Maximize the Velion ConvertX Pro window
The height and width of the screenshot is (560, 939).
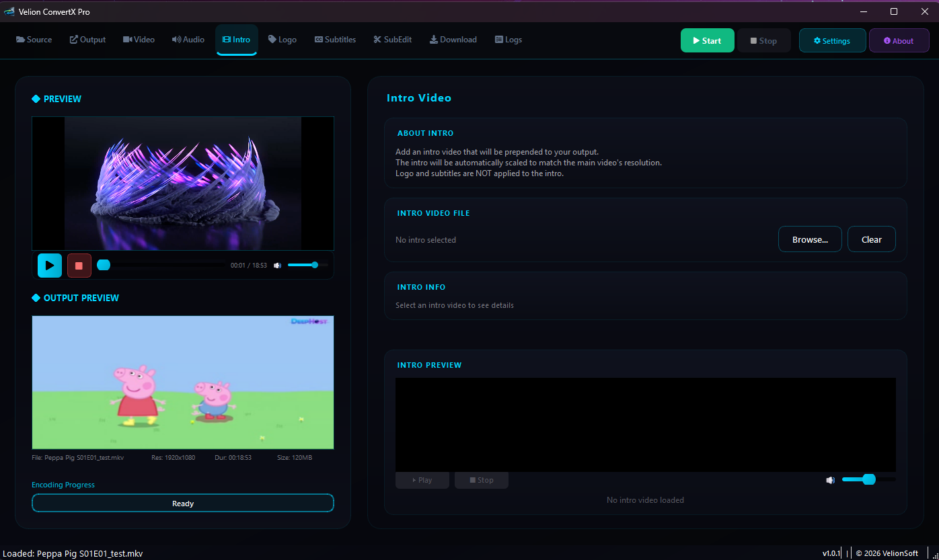(894, 11)
